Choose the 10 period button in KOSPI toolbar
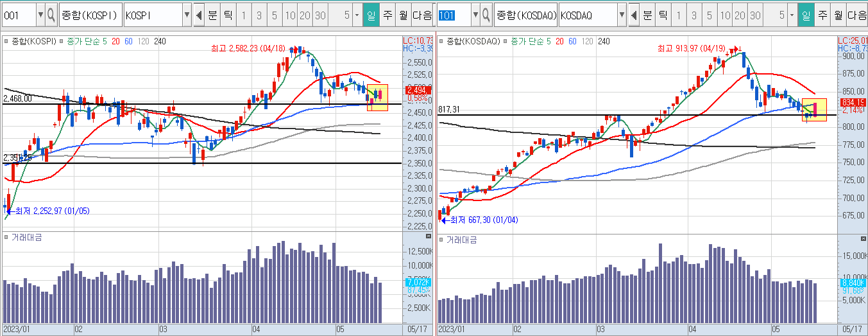 (x=290, y=14)
